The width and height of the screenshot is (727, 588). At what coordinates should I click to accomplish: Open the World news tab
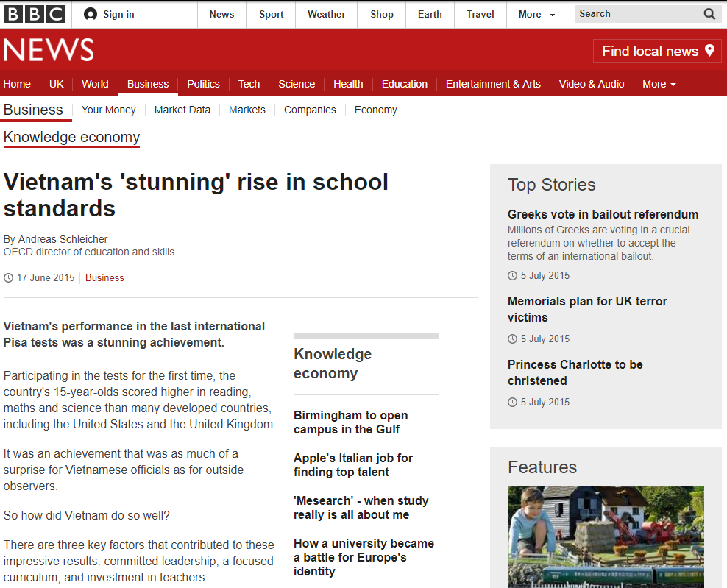[95, 84]
